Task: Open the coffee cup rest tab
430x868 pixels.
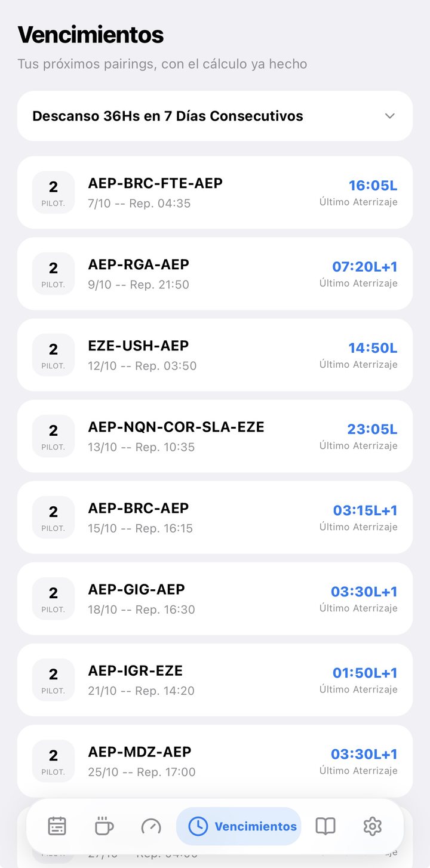Action: tap(104, 826)
